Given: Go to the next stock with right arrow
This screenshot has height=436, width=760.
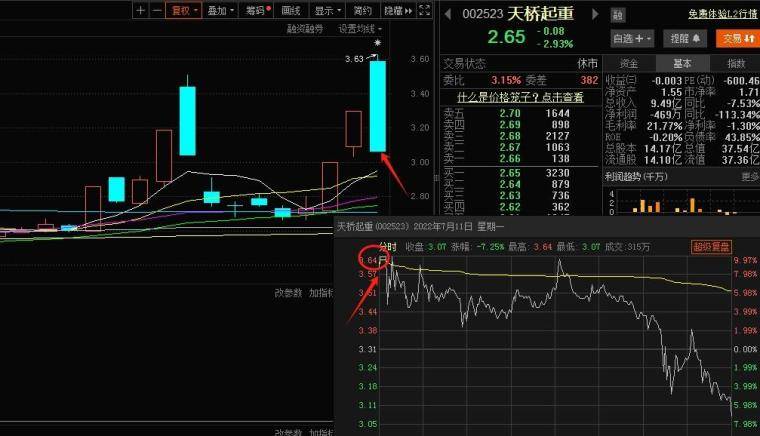Looking at the screenshot, I should pos(595,14).
